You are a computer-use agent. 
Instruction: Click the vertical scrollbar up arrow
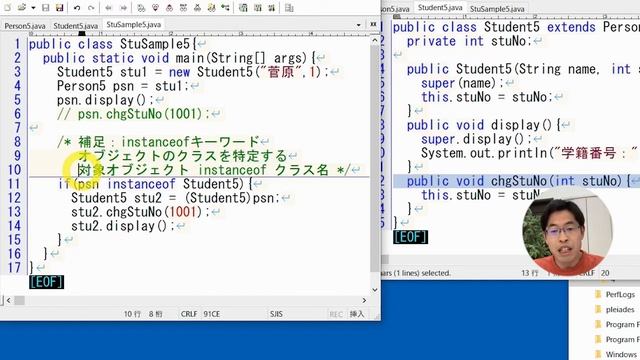(x=375, y=40)
